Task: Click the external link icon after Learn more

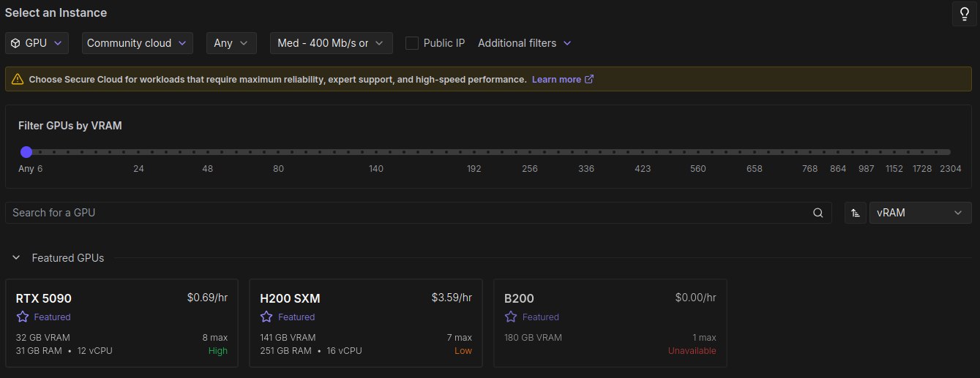Action: point(590,79)
